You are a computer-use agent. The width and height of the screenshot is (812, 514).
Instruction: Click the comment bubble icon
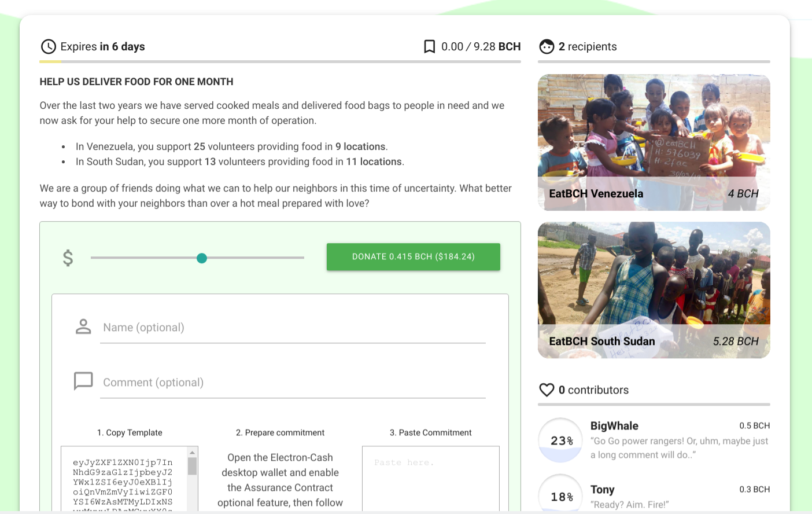click(x=83, y=381)
